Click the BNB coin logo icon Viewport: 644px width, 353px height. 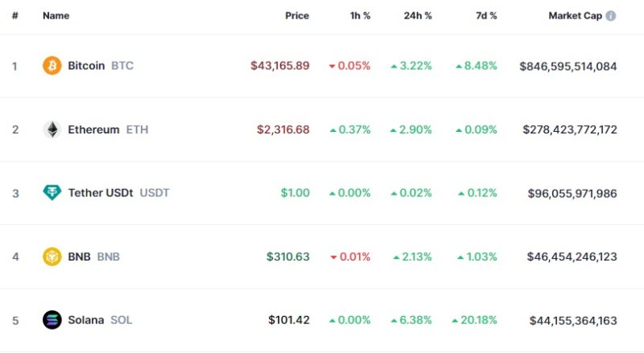click(52, 257)
